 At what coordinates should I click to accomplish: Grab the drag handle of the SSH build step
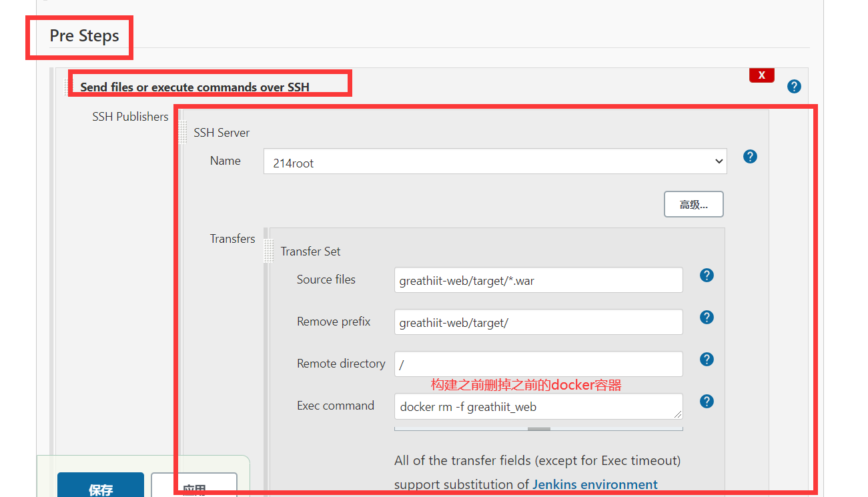pyautogui.click(x=67, y=87)
